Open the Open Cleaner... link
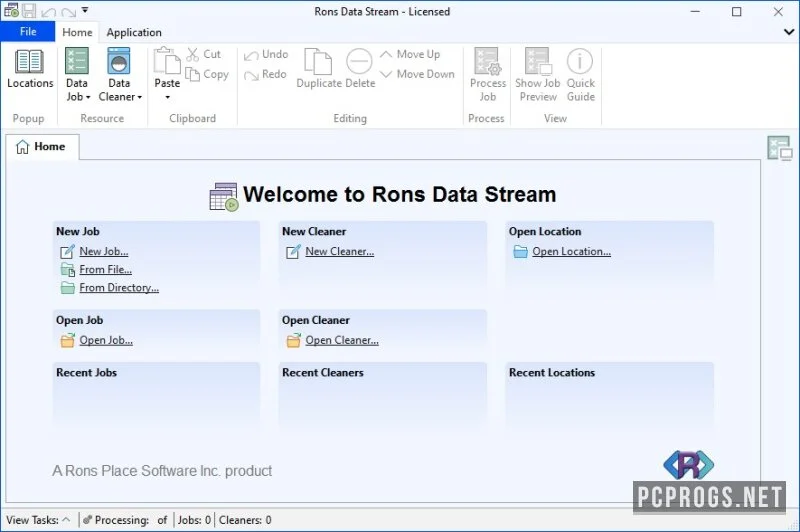This screenshot has height=532, width=800. click(342, 340)
